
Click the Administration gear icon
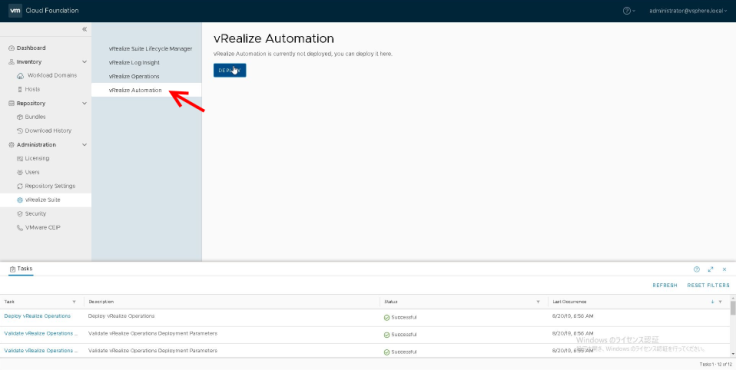click(x=11, y=145)
